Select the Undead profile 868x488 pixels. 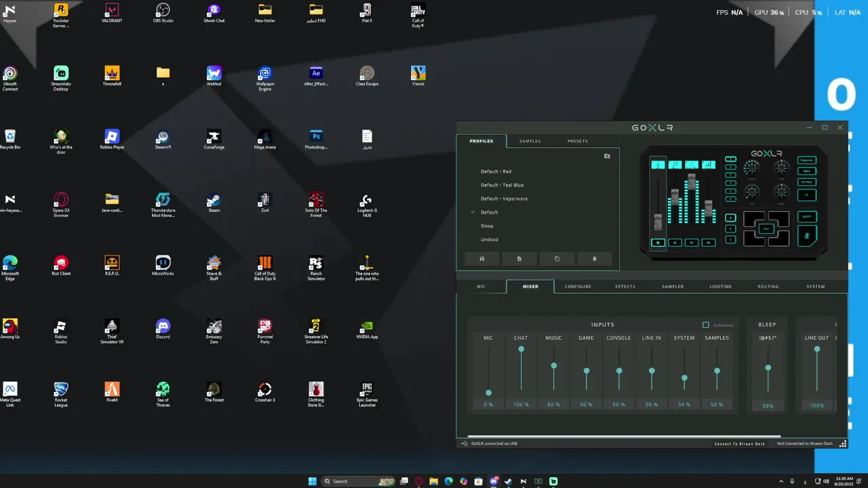[490, 239]
